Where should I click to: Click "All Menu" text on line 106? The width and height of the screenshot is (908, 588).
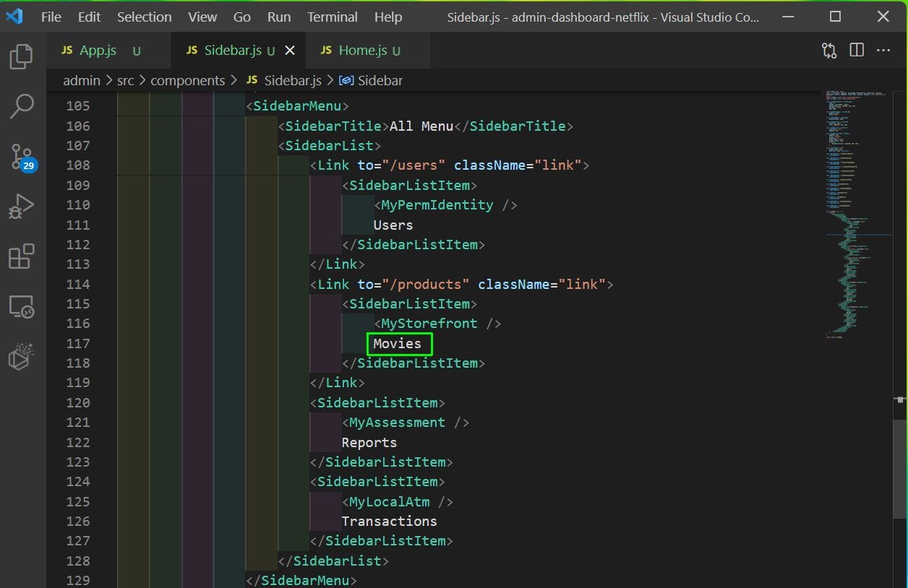click(421, 126)
